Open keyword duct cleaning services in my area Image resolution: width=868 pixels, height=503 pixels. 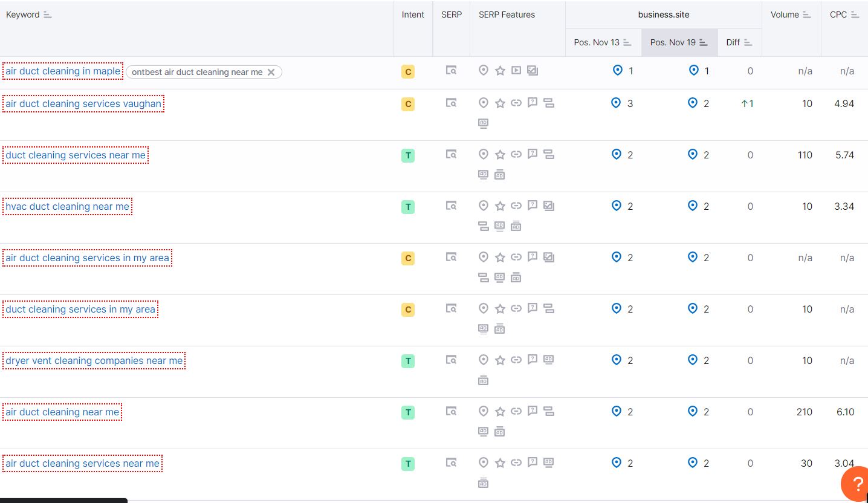point(80,310)
